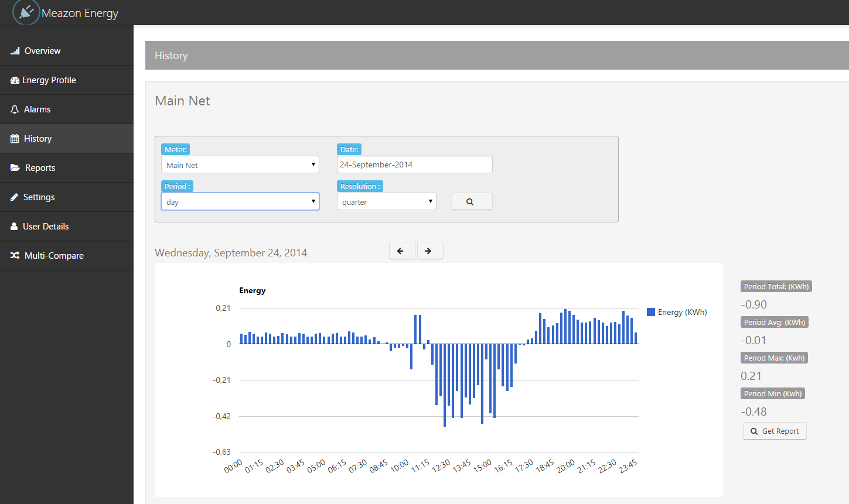Click the Settings pencil icon
The width and height of the screenshot is (849, 504).
[x=15, y=197]
